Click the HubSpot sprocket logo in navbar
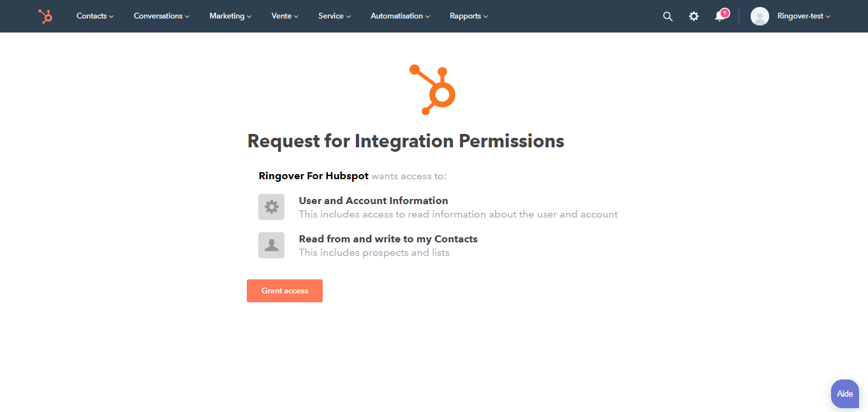Screen dimensions: 868x412 [x=45, y=16]
